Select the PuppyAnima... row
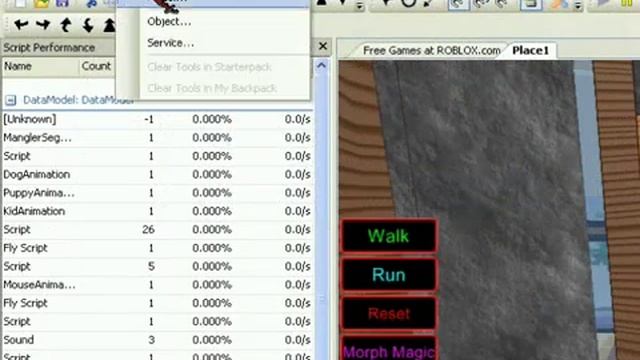 pyautogui.click(x=157, y=193)
